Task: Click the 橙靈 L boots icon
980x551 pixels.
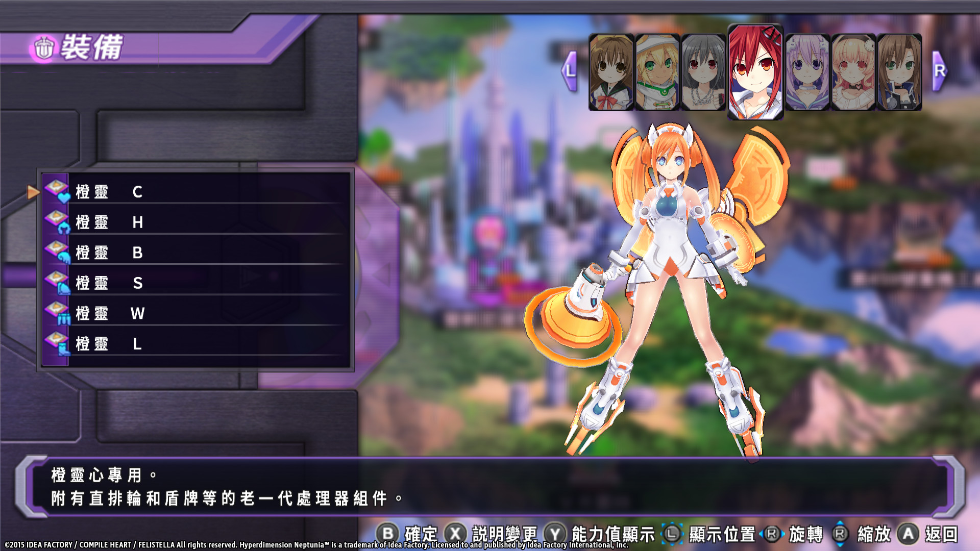Action: (x=57, y=343)
